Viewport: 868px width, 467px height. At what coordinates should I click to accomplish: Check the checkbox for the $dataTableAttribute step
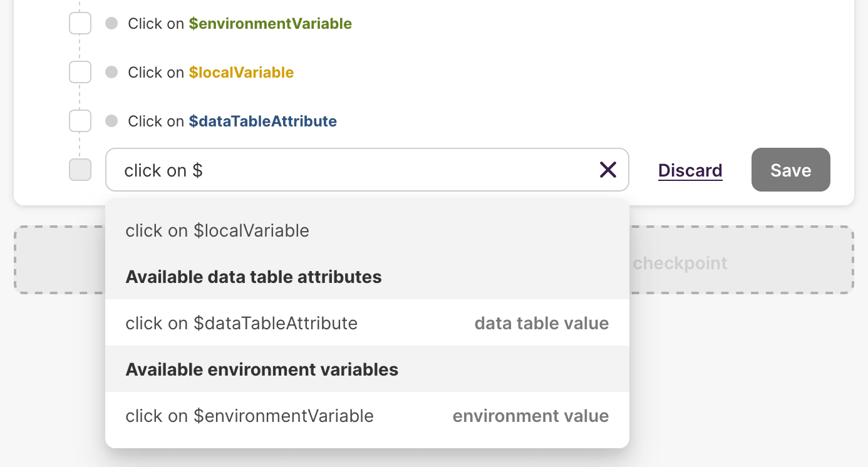[x=80, y=120]
